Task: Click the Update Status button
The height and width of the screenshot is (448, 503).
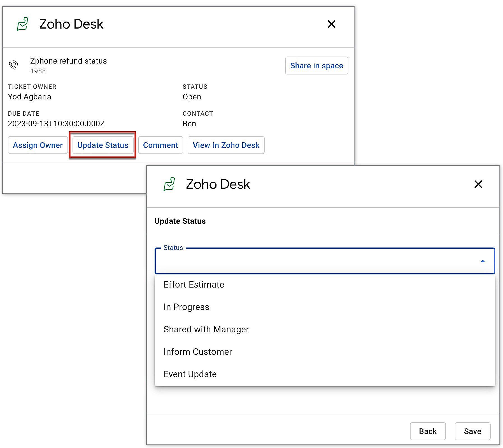Action: [103, 145]
